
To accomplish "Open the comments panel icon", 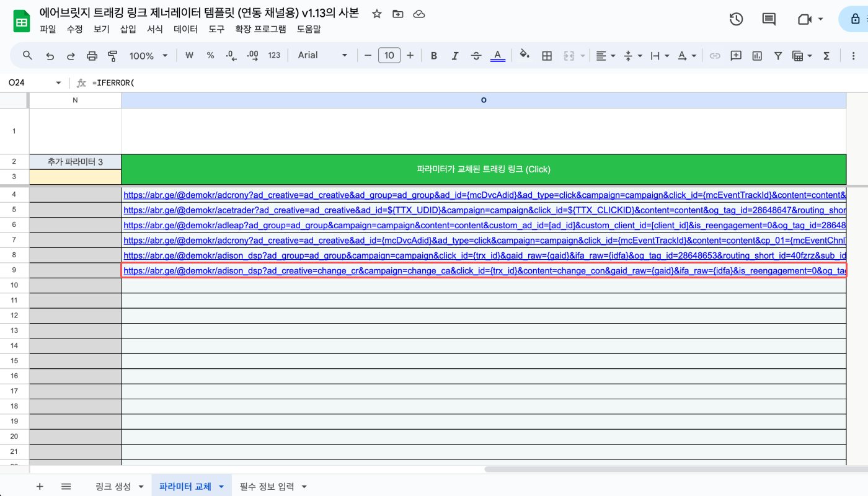I will coord(769,19).
